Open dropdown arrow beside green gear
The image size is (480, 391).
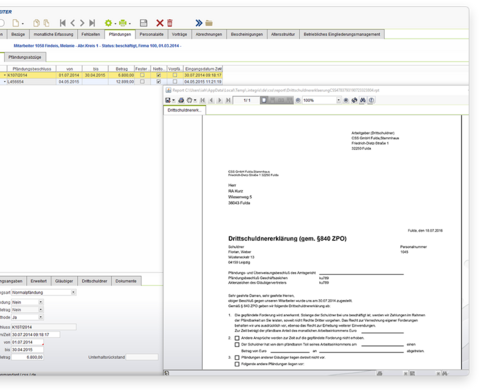click(x=115, y=24)
